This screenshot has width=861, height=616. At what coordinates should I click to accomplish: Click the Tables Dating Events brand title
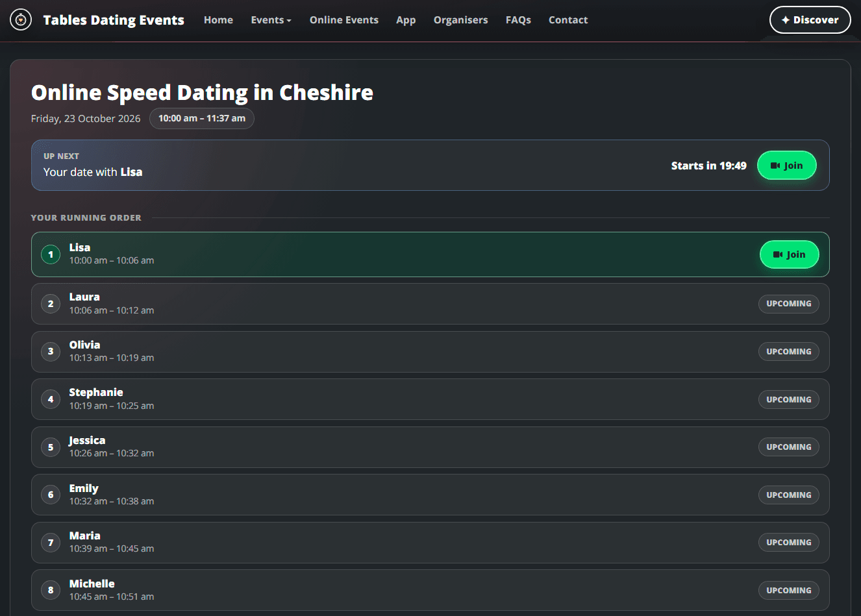pos(114,20)
